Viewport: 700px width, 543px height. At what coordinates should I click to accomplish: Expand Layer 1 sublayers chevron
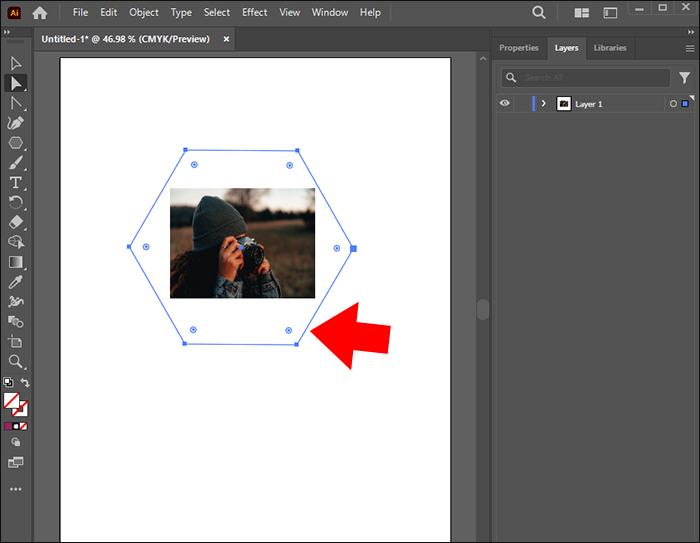pyautogui.click(x=543, y=103)
